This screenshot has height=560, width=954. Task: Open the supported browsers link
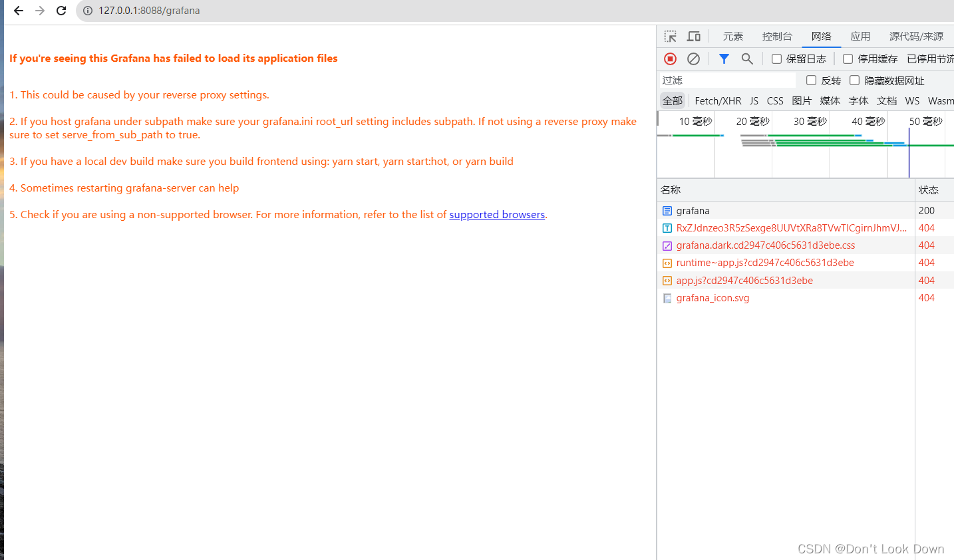[497, 215]
